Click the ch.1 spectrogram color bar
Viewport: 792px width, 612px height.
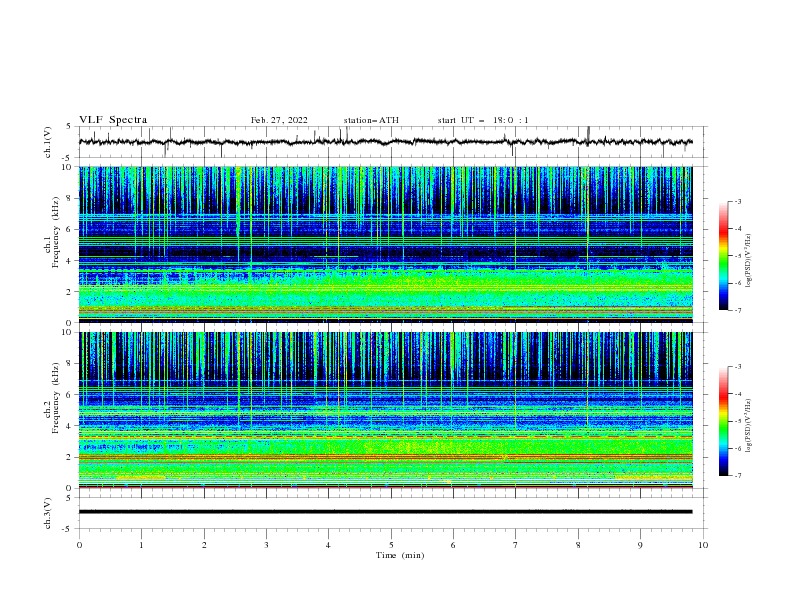tap(724, 256)
